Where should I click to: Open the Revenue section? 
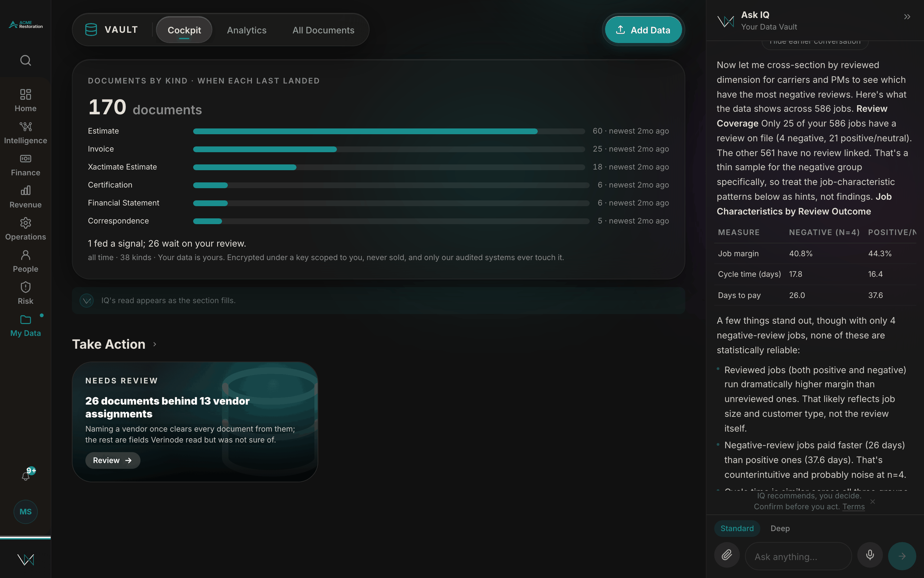pos(26,197)
